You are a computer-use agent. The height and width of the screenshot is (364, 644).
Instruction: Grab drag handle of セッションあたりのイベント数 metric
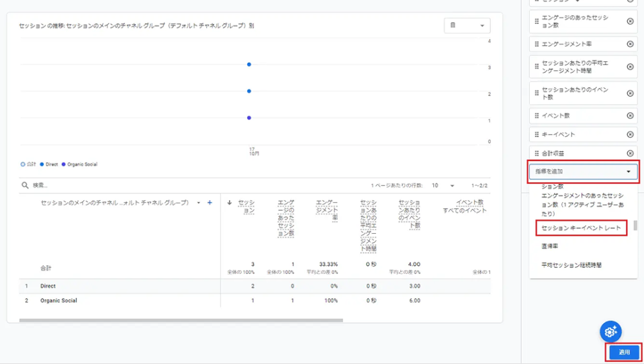pos(537,93)
